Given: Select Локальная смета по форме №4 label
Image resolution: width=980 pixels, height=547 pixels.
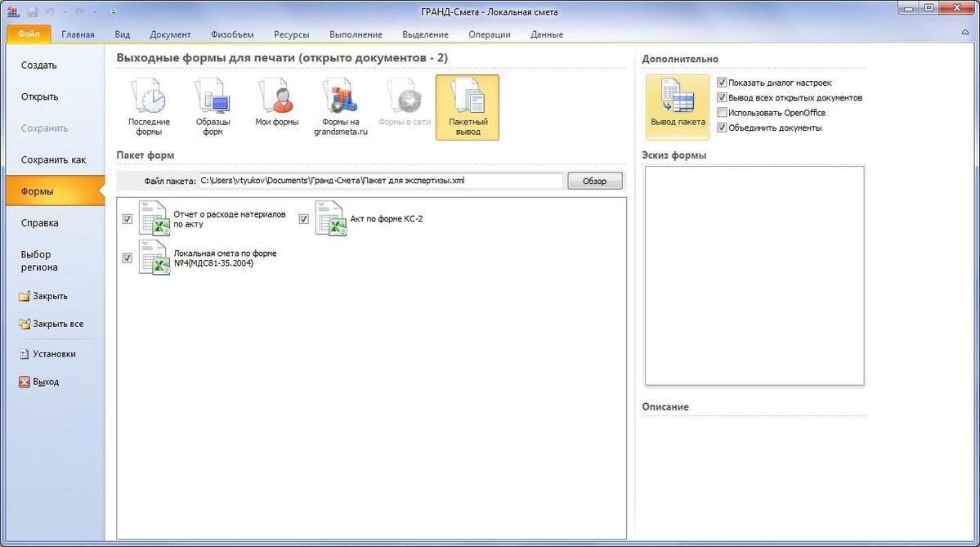Looking at the screenshot, I should (x=225, y=258).
